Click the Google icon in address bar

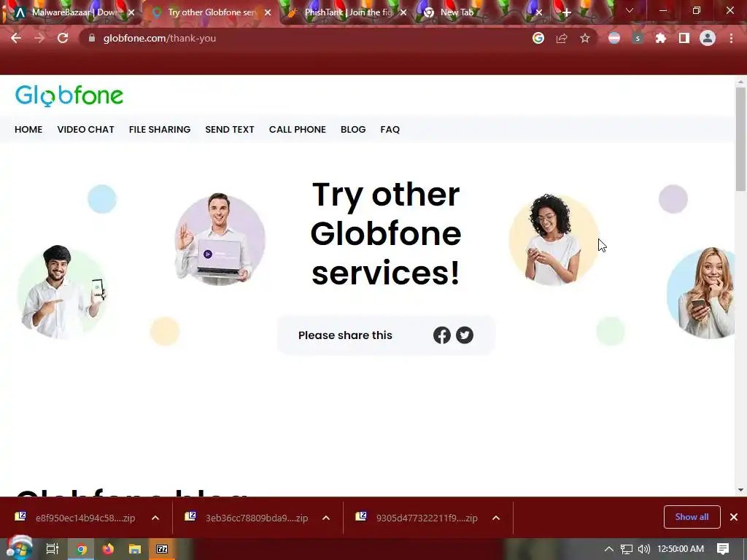[538, 38]
